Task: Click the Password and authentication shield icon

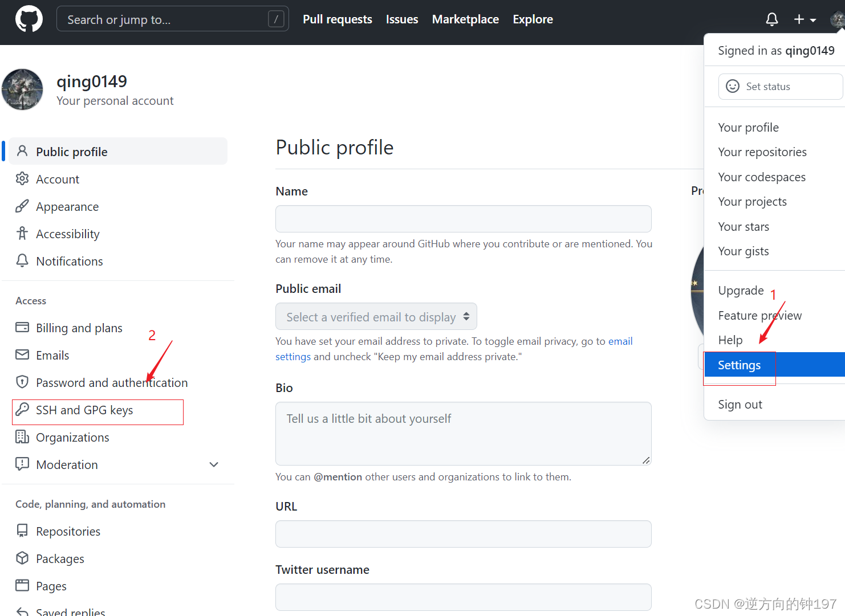Action: click(22, 382)
